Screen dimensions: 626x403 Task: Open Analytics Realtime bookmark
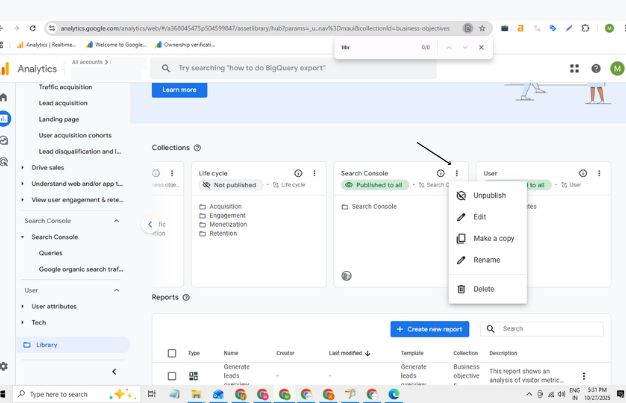tap(46, 45)
